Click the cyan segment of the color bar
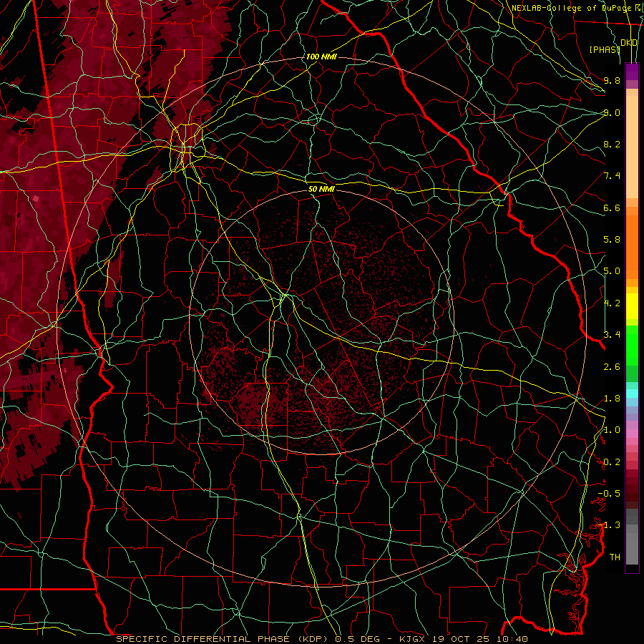644x644 pixels. coord(632,394)
